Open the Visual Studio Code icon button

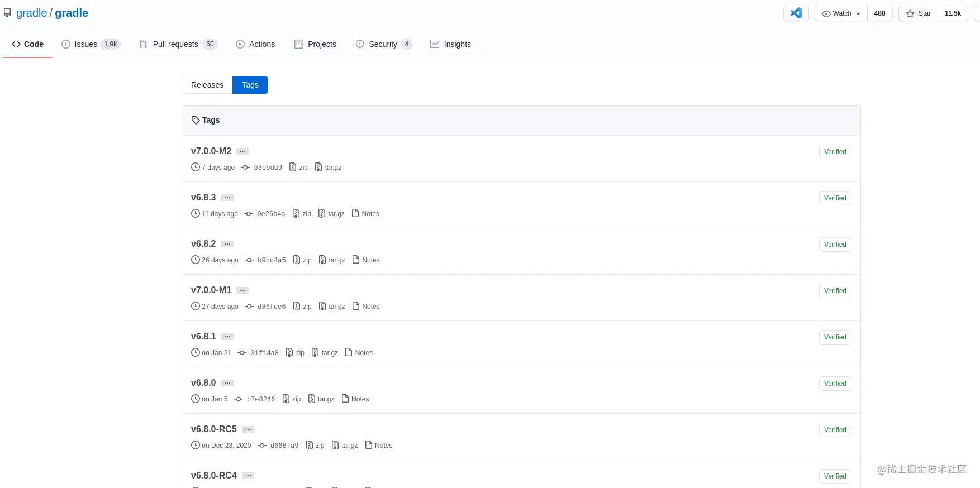pos(796,13)
